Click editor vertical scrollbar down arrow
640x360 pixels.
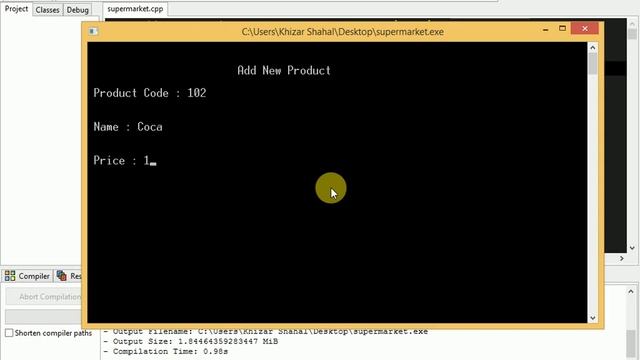coord(632,248)
